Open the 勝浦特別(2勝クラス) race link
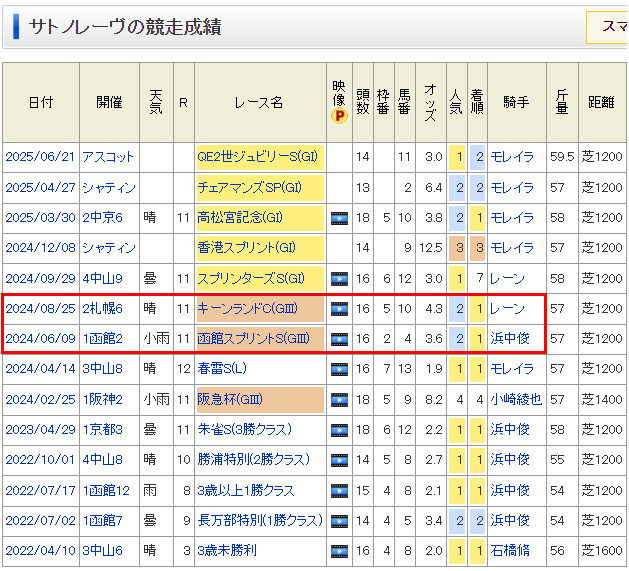Screen dimensions: 629x571 [254, 459]
